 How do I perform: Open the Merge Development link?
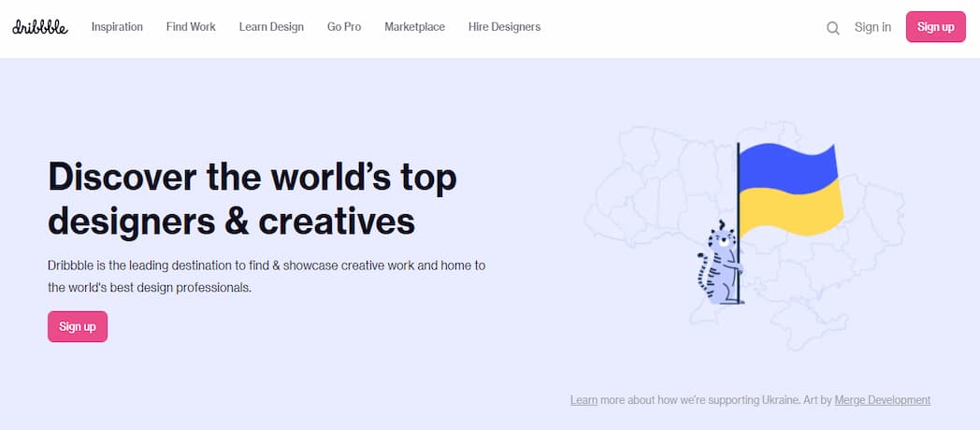click(x=883, y=400)
